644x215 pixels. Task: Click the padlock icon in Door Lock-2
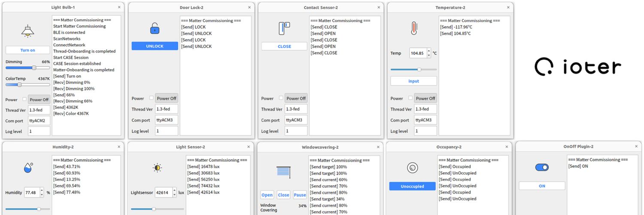155,28
